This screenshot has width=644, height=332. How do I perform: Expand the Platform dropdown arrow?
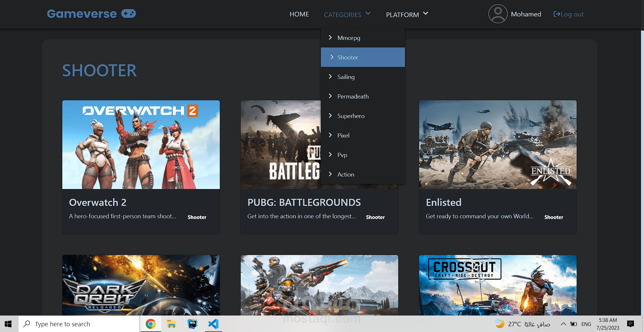426,13
